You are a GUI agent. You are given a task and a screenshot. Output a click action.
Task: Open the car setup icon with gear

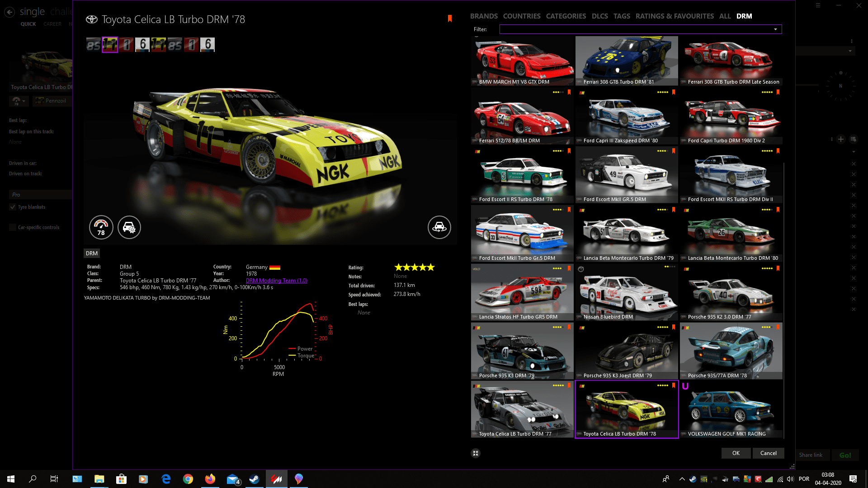pos(129,227)
